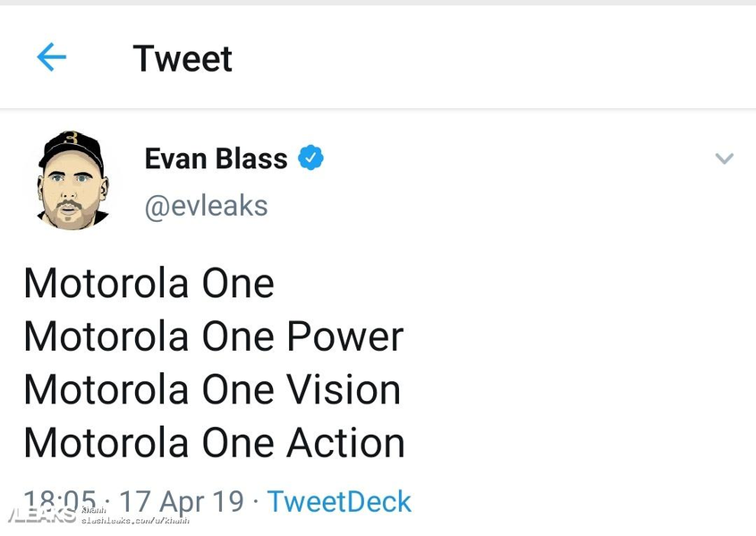This screenshot has height=536, width=756.
Task: Click the word "Action" in the tweet
Action: point(345,443)
